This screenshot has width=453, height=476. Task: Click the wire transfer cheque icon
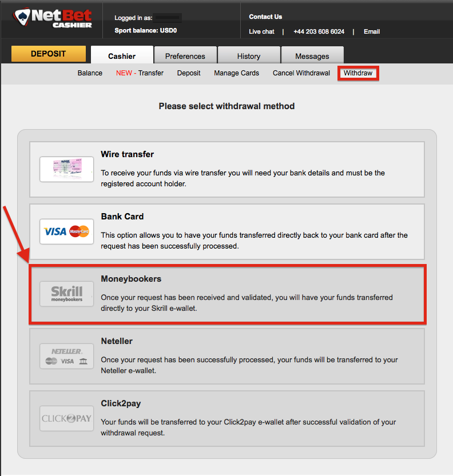tap(66, 169)
